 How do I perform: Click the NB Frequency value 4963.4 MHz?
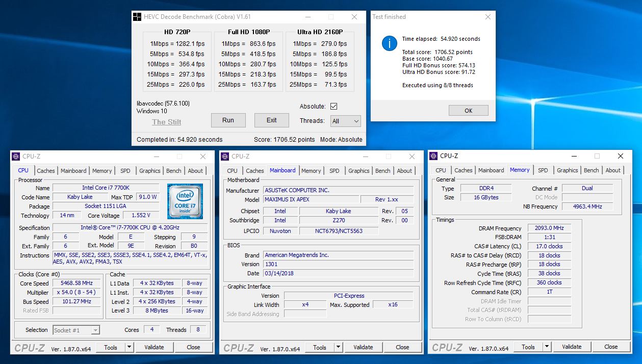588,206
